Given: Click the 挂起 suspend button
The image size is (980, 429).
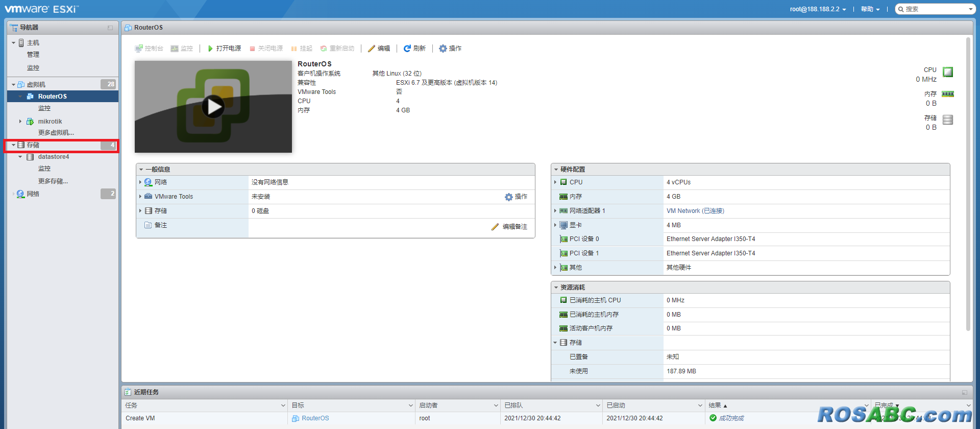Looking at the screenshot, I should pos(301,49).
